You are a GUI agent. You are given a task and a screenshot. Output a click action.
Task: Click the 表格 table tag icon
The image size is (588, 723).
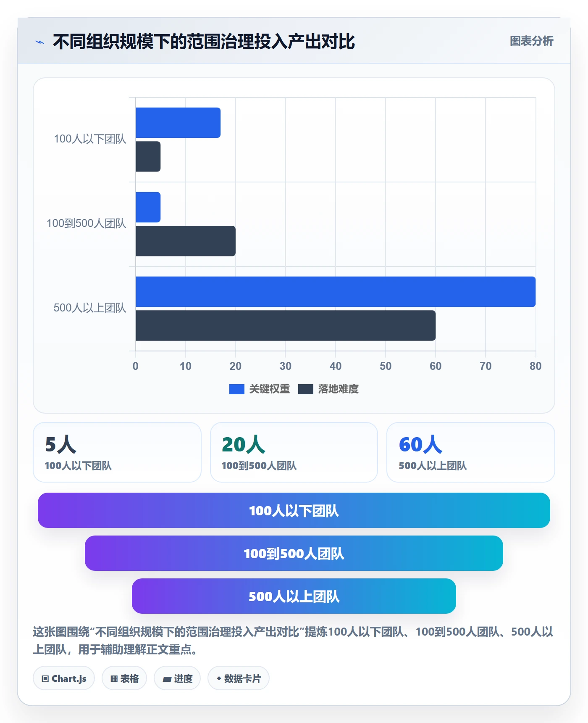tap(114, 678)
